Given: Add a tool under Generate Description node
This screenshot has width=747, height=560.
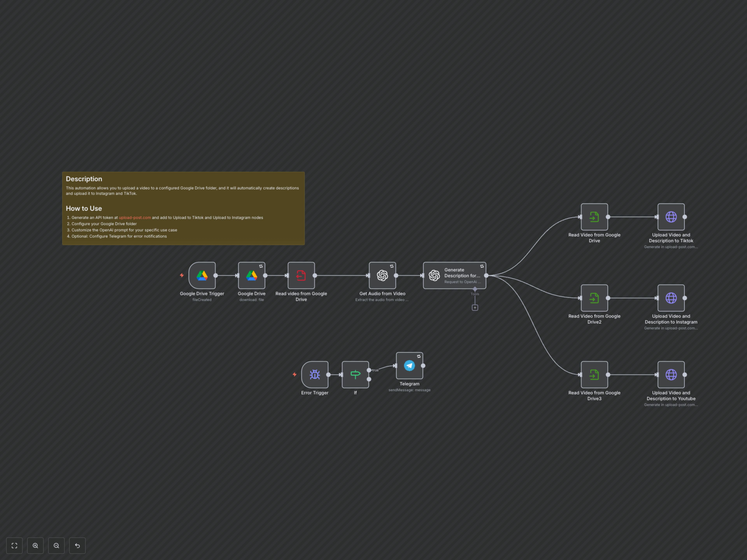Looking at the screenshot, I should 475,307.
